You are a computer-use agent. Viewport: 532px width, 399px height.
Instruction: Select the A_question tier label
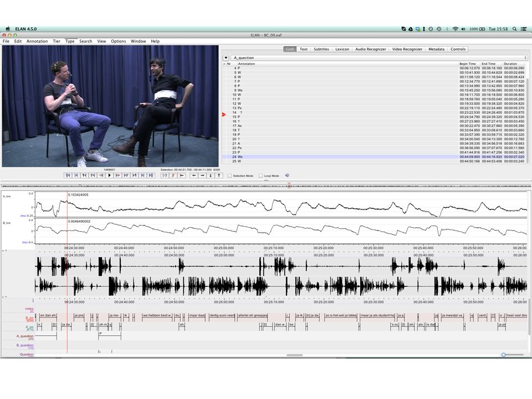click(x=25, y=336)
